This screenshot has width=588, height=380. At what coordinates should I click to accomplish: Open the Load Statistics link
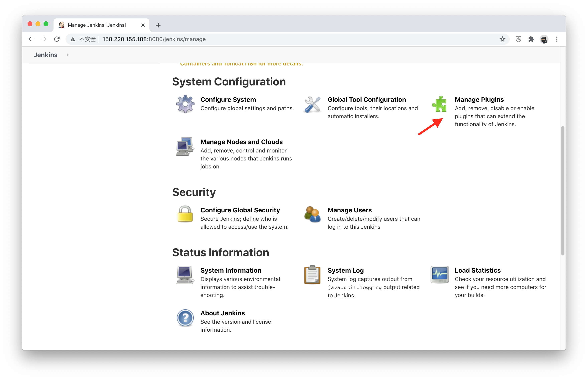(x=478, y=270)
